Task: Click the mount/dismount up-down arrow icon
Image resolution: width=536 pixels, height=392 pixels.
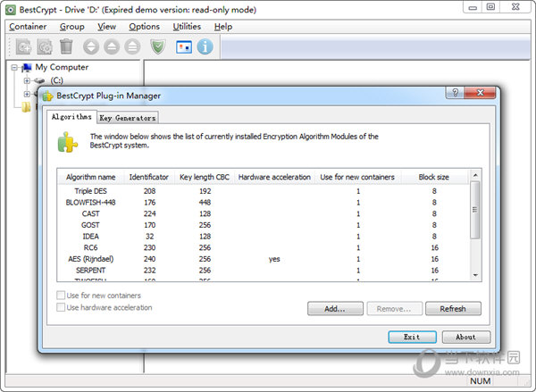Action: [x=91, y=46]
